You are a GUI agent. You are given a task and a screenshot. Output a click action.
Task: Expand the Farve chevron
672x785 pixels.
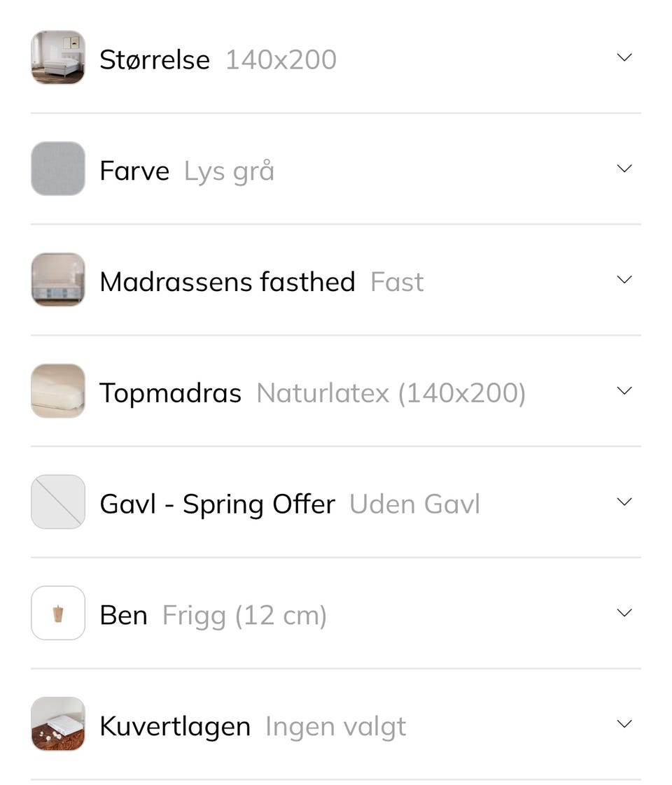click(x=624, y=169)
